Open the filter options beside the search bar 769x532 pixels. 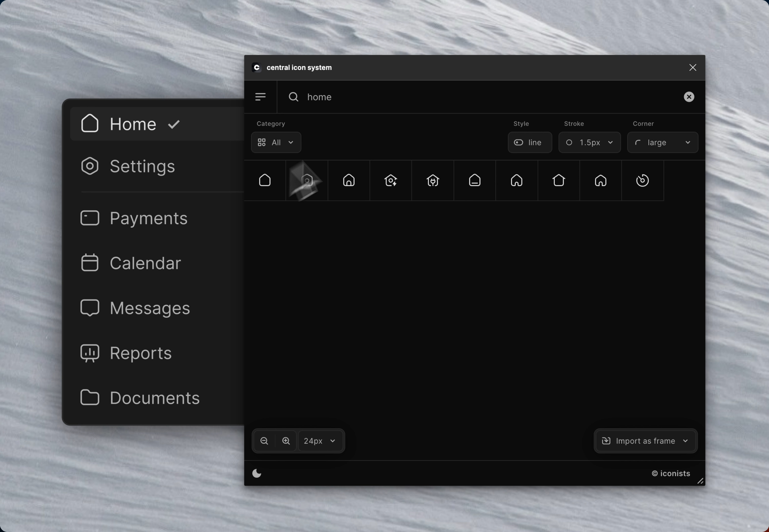(x=260, y=97)
